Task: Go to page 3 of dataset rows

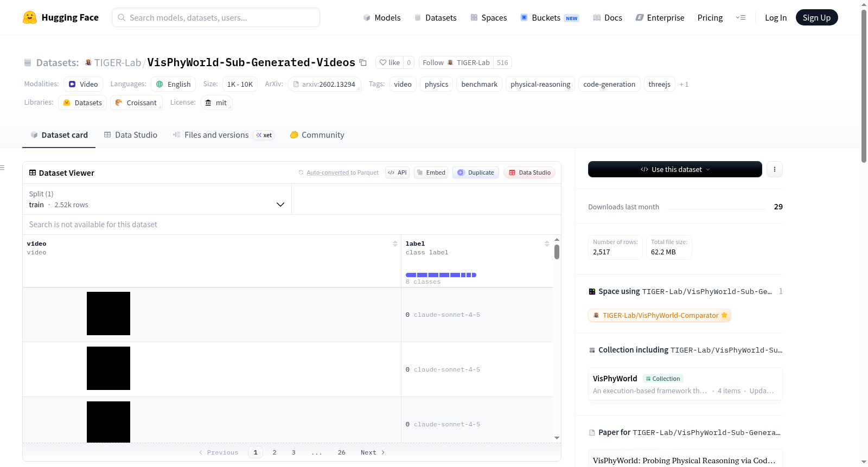Action: coord(293,452)
